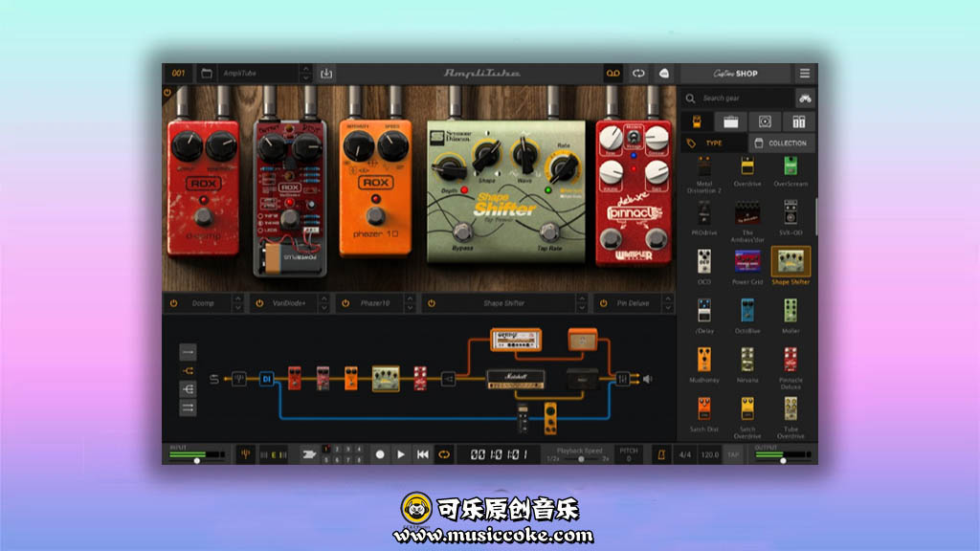Select The Ambass'dor pedal in browser
The height and width of the screenshot is (551, 980).
pos(747,221)
